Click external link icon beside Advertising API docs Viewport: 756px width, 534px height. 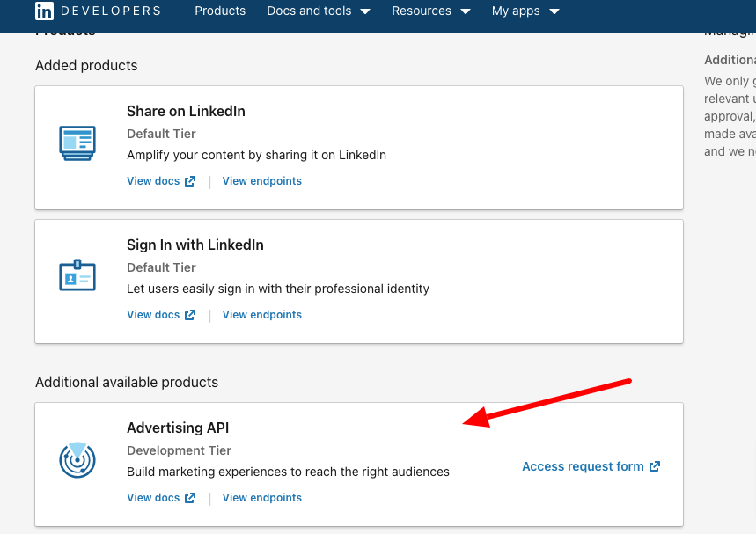190,498
